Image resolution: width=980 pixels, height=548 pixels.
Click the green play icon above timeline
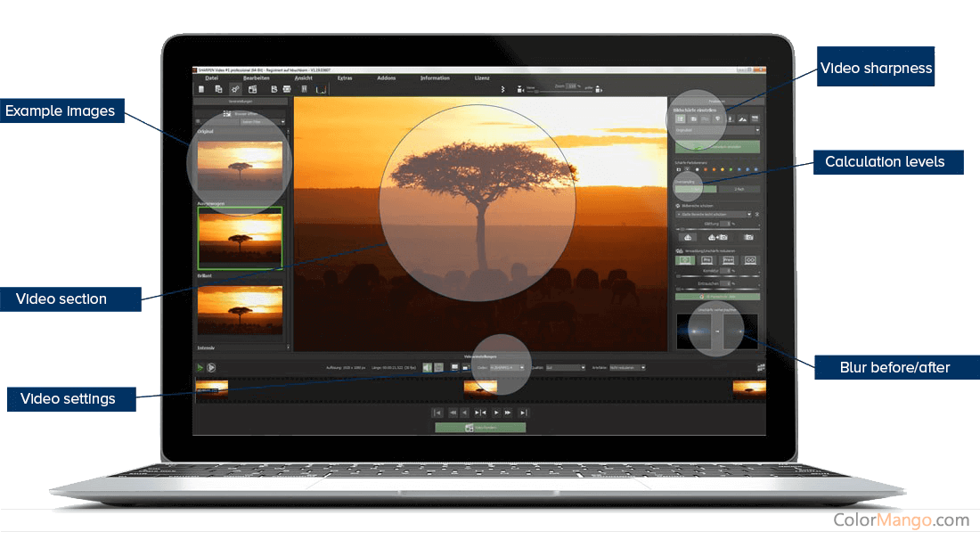[200, 367]
